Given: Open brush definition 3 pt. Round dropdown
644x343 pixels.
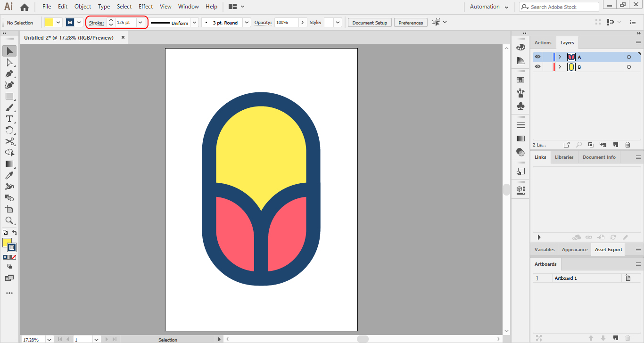Looking at the screenshot, I should tap(247, 23).
